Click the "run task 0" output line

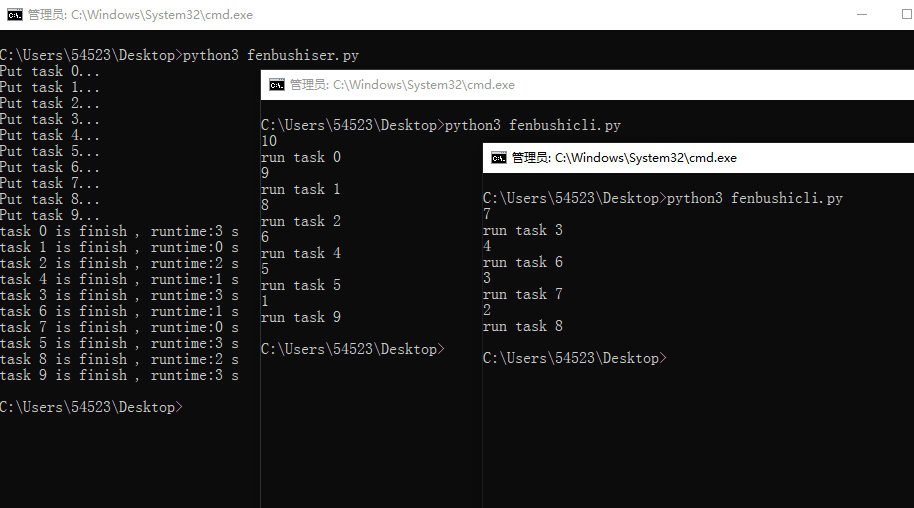(x=300, y=157)
